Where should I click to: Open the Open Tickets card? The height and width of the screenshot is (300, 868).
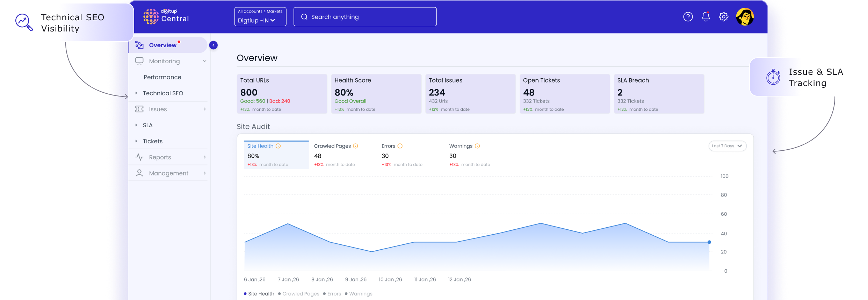click(565, 94)
